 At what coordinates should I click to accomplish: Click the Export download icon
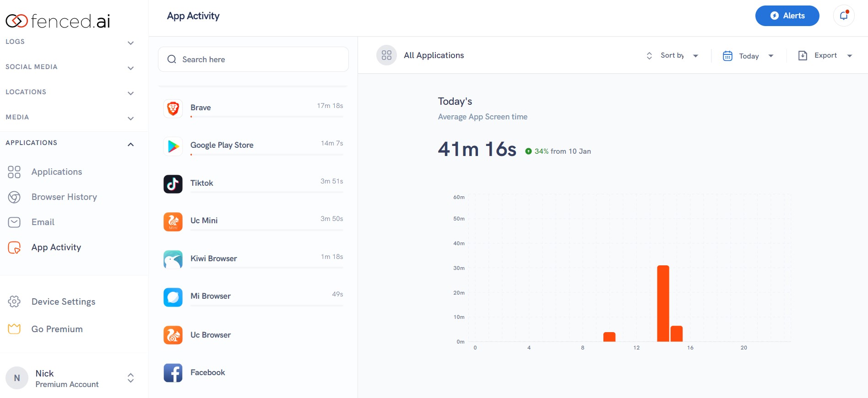click(803, 56)
